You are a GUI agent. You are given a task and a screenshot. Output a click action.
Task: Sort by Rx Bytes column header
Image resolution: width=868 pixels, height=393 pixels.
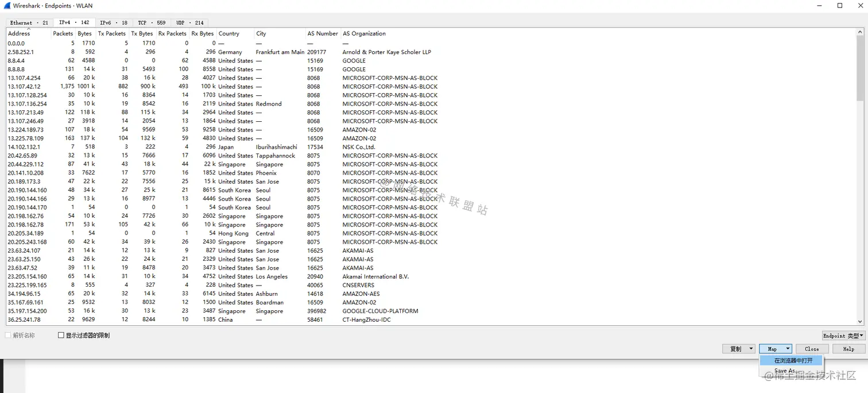tap(203, 33)
